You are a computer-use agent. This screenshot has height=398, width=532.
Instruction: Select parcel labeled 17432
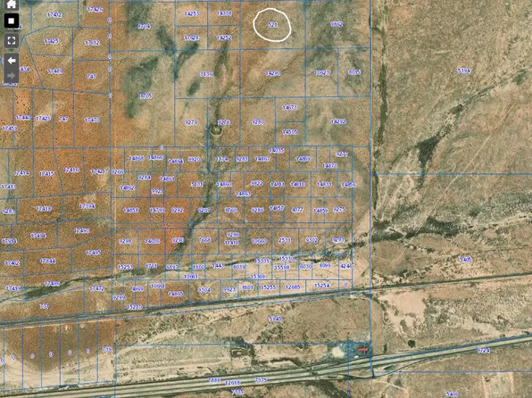[x=54, y=15]
